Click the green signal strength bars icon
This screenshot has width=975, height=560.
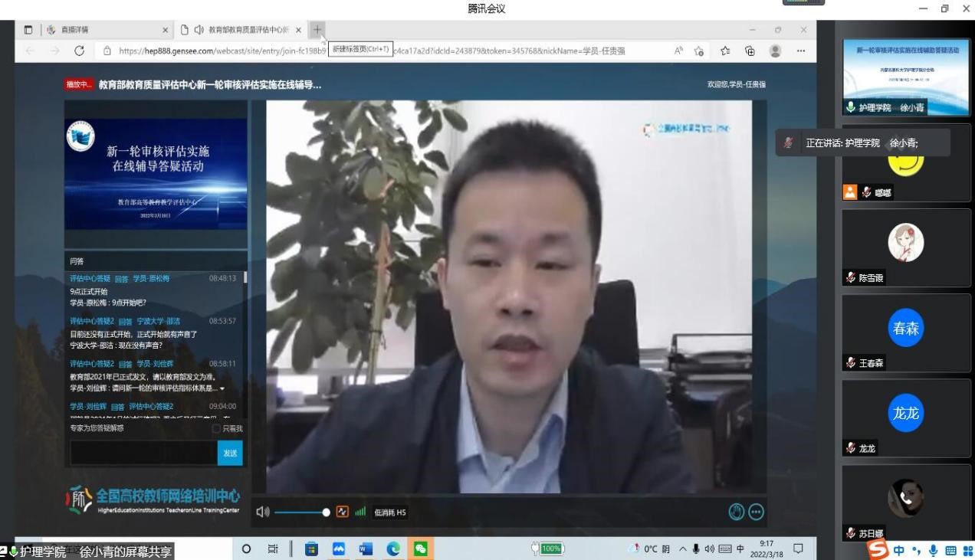coord(360,512)
